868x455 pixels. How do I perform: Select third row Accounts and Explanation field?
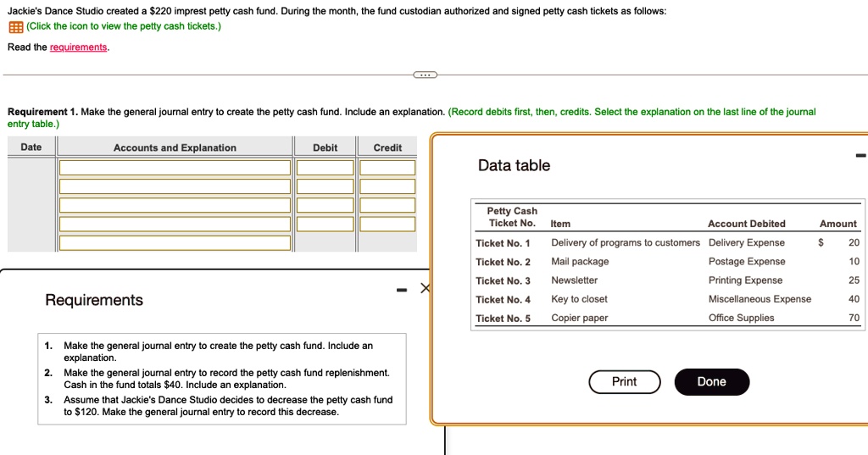coord(175,205)
